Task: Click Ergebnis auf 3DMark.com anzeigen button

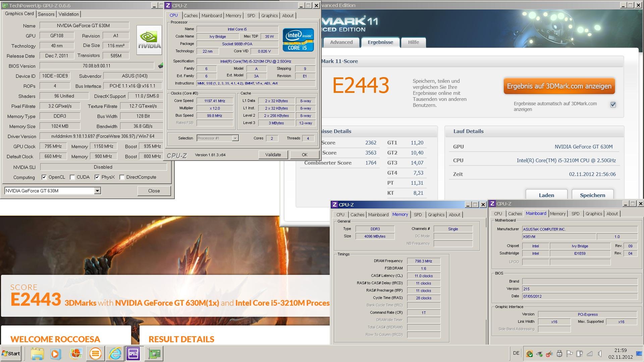Action: pos(559,86)
